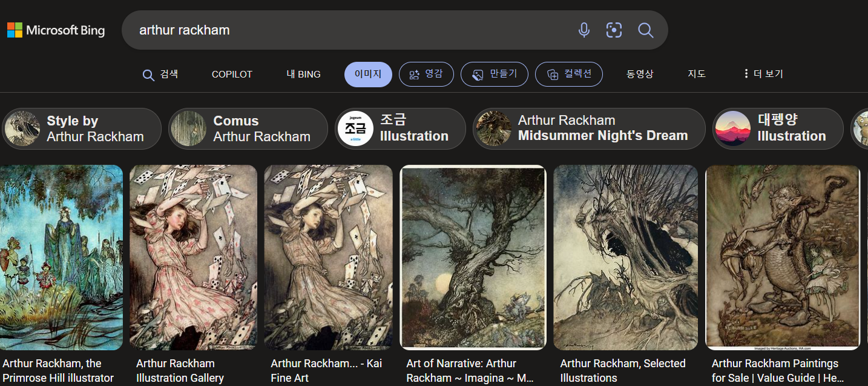The width and height of the screenshot is (868, 386).
Task: Click the magnifier icon beside 검색
Action: coord(148,75)
